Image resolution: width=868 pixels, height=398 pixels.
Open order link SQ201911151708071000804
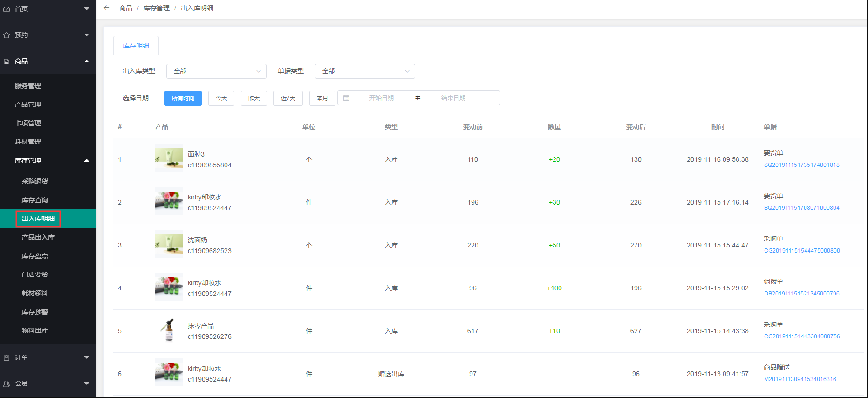[x=802, y=208]
